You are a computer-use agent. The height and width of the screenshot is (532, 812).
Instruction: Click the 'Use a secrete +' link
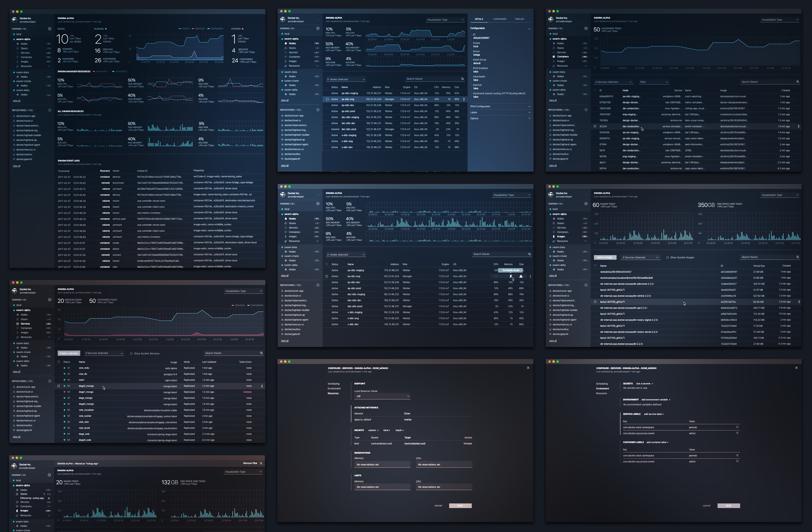[644, 384]
